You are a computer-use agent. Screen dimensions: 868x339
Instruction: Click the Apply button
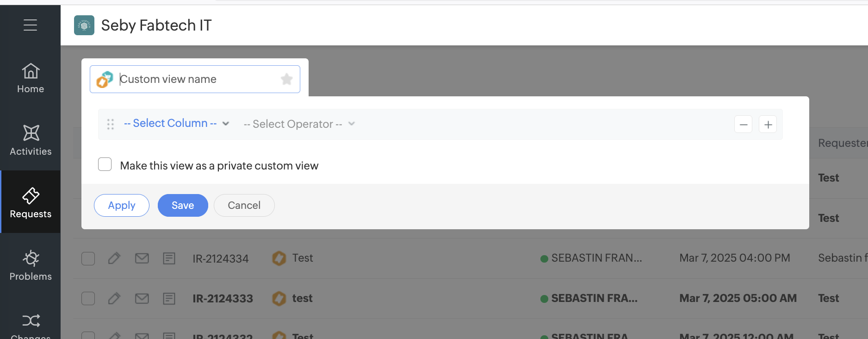coord(122,205)
